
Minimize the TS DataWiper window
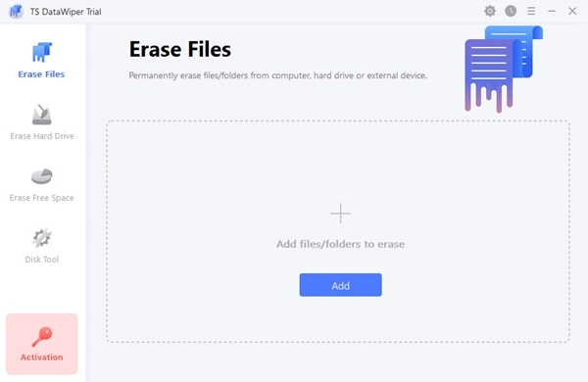coord(552,11)
